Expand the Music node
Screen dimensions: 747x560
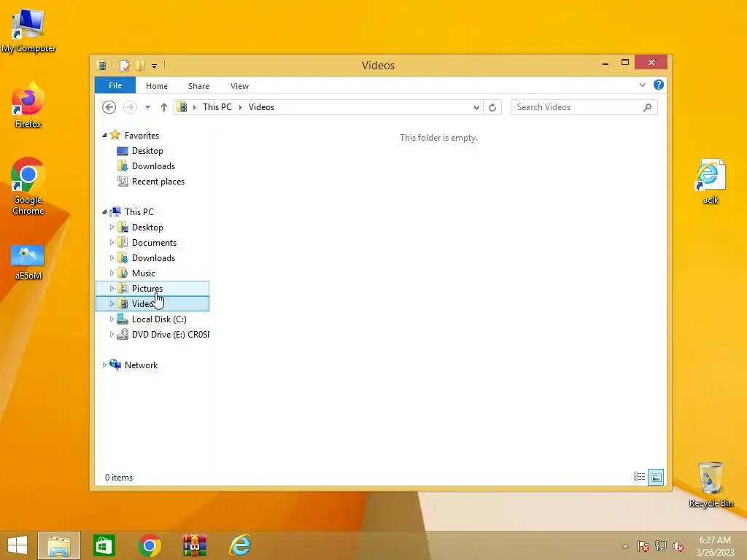click(112, 273)
